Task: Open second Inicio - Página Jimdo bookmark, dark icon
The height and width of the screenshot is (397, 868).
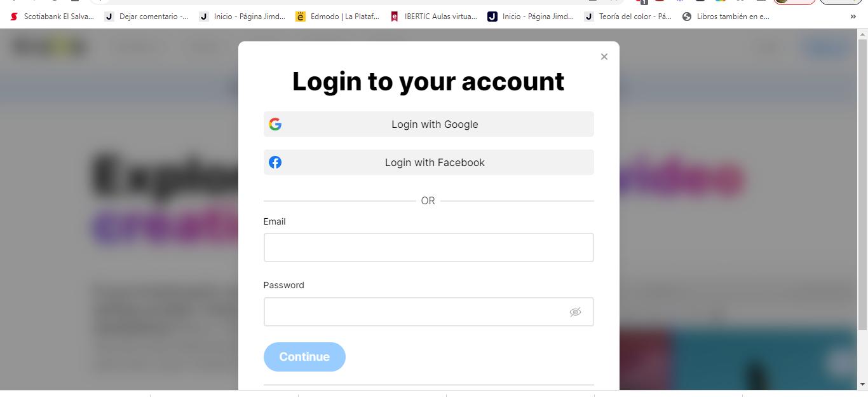Action: [531, 17]
